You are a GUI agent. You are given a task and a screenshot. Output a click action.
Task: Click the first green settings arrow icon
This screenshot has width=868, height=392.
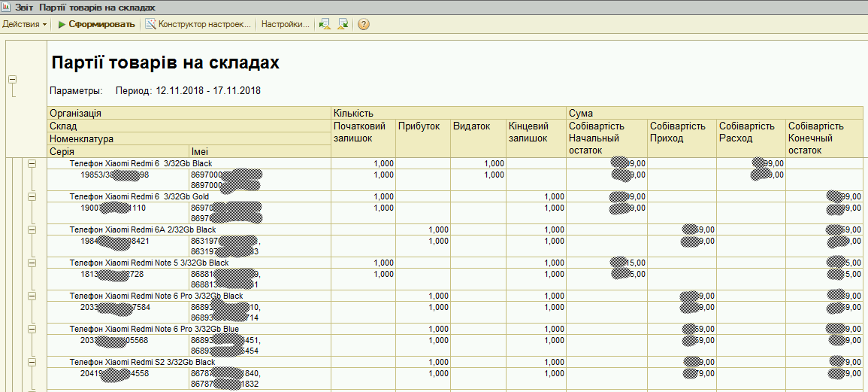(x=325, y=24)
